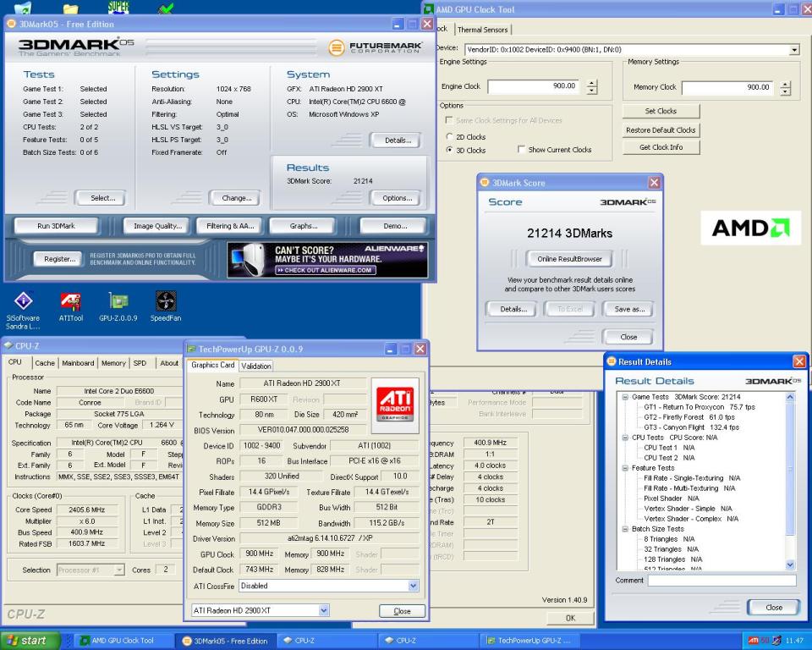812x650 pixels.
Task: Open Filtering & AA settings
Action: [x=230, y=226]
